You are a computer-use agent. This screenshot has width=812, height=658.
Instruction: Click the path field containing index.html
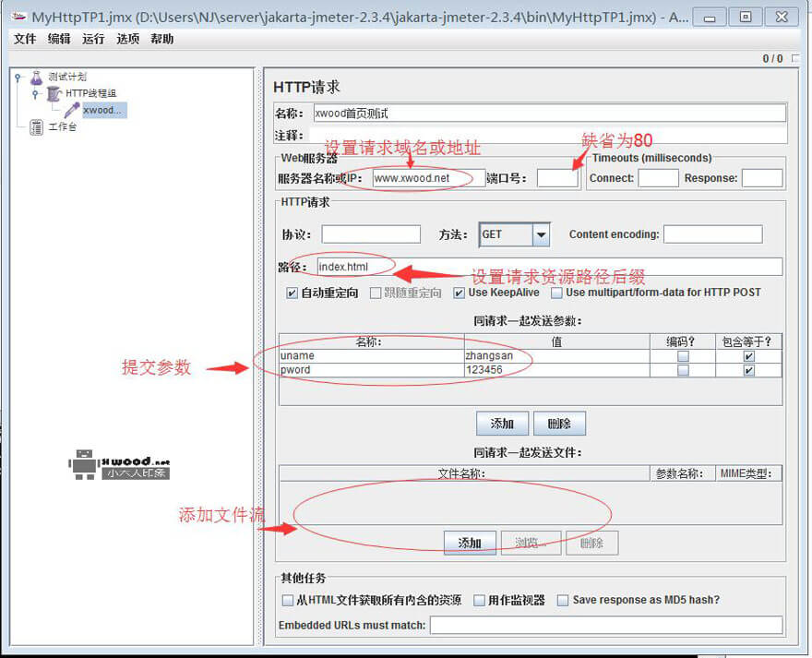click(x=549, y=267)
